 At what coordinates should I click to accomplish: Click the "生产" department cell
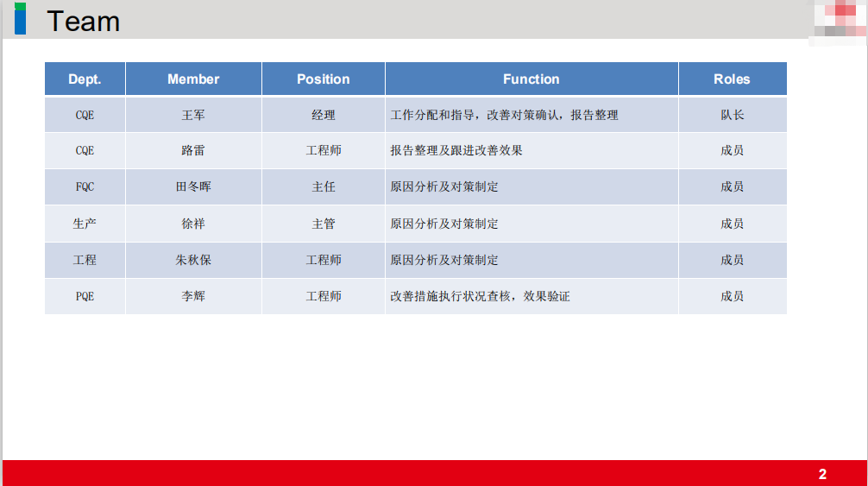point(85,224)
